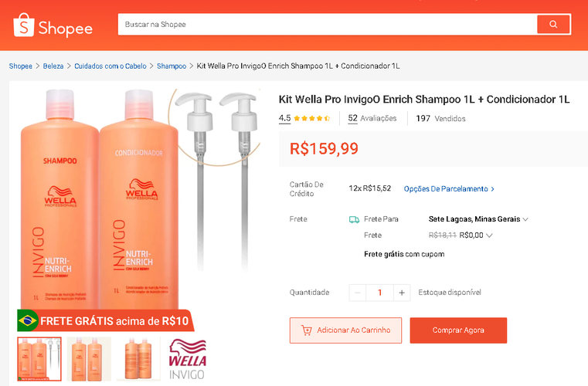Open the Shampoo breadcrumb link
The image size is (588, 386).
(x=172, y=66)
